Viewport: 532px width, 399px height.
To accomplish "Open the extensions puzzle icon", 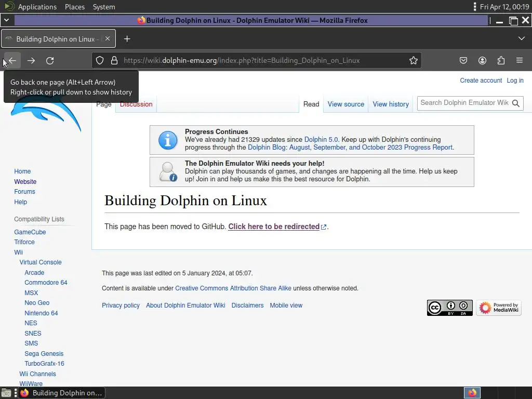I will pyautogui.click(x=501, y=60).
